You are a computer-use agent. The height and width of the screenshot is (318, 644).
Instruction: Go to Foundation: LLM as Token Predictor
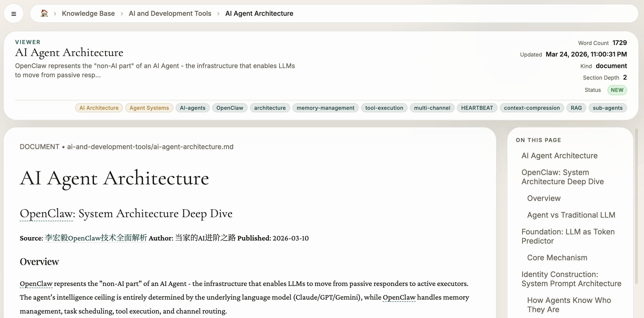[x=568, y=236]
